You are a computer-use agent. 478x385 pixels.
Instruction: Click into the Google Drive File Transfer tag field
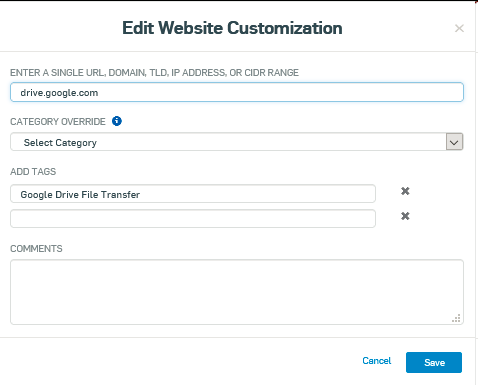pyautogui.click(x=193, y=194)
